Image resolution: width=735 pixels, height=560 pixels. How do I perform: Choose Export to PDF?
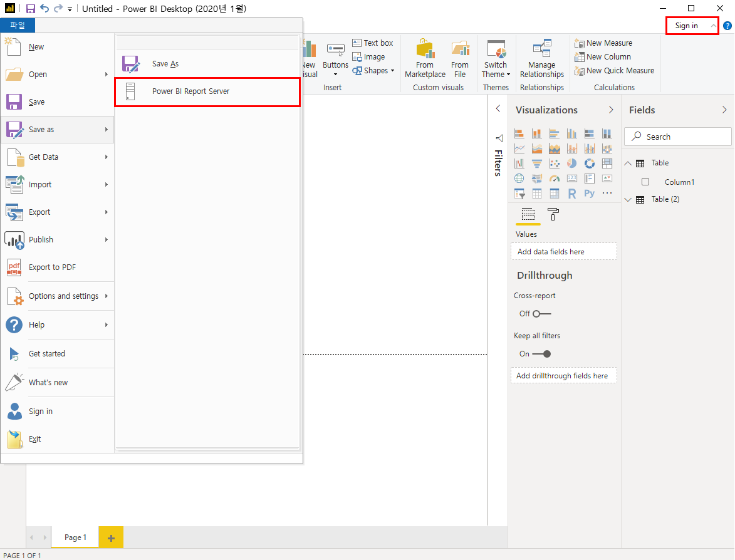point(58,267)
